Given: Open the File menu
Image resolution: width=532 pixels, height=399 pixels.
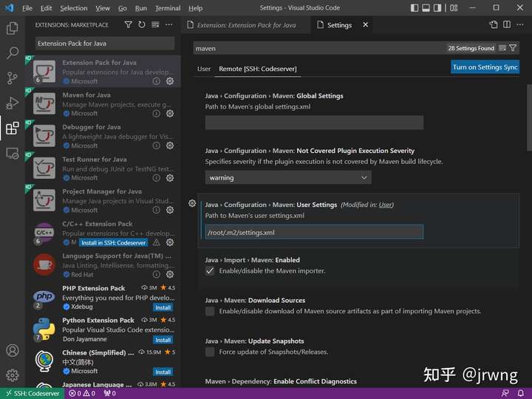Looking at the screenshot, I should click(27, 8).
